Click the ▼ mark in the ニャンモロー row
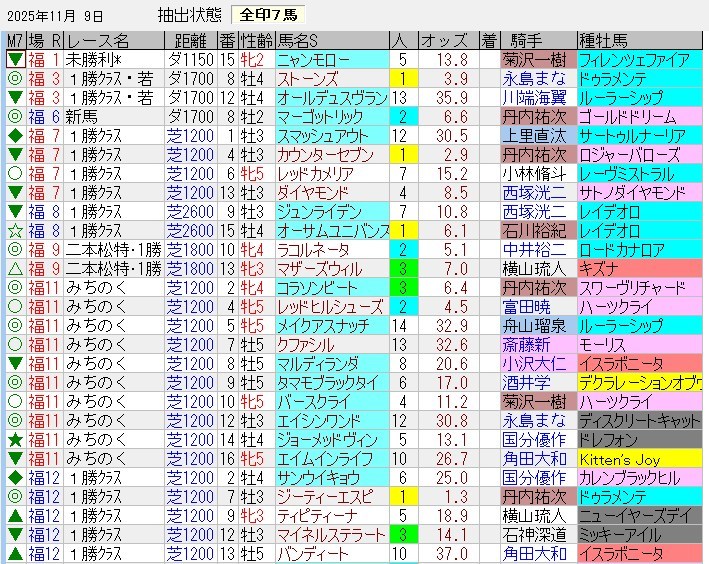 pyautogui.click(x=14, y=60)
